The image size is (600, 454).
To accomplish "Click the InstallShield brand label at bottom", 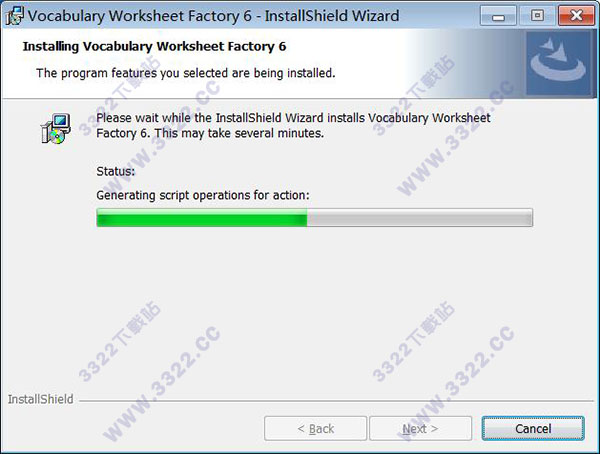I will (x=41, y=399).
